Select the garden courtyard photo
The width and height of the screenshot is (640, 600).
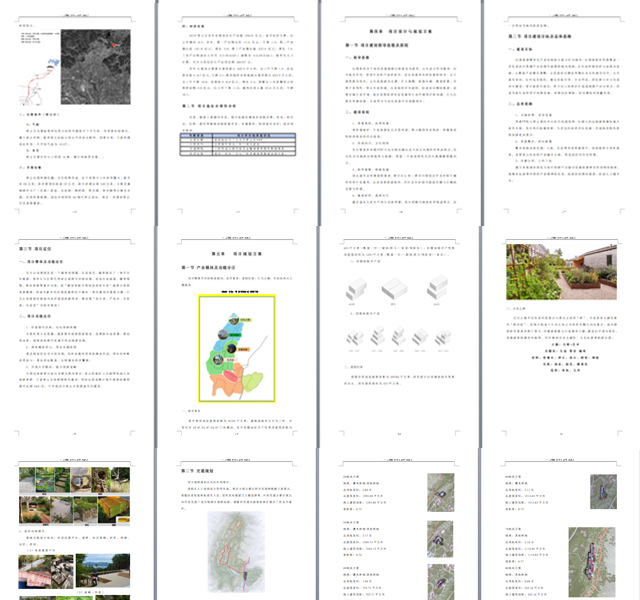click(x=562, y=272)
